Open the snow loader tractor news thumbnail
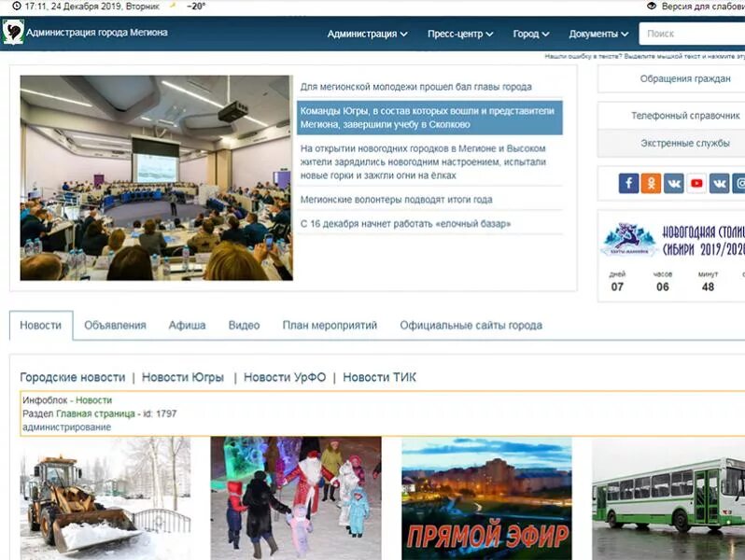745x560 pixels. [105, 498]
